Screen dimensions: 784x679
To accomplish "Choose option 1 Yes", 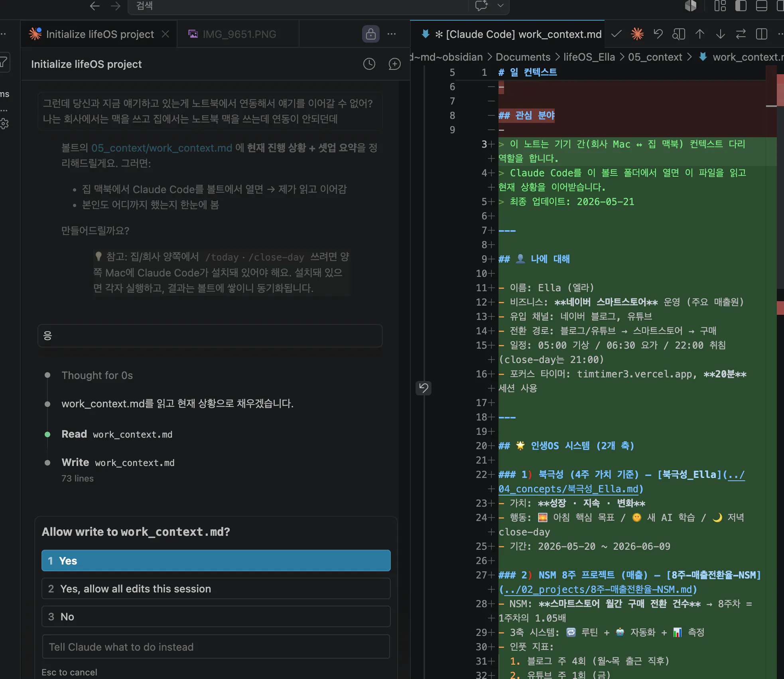I will 216,561.
